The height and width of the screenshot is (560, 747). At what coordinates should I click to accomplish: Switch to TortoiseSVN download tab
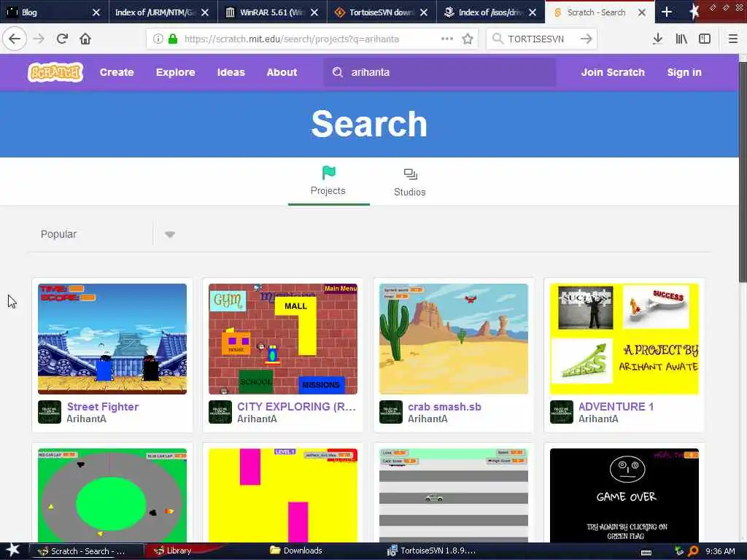(382, 12)
